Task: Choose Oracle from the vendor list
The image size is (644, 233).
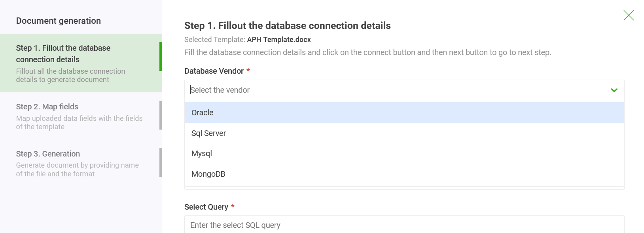Action: point(203,113)
